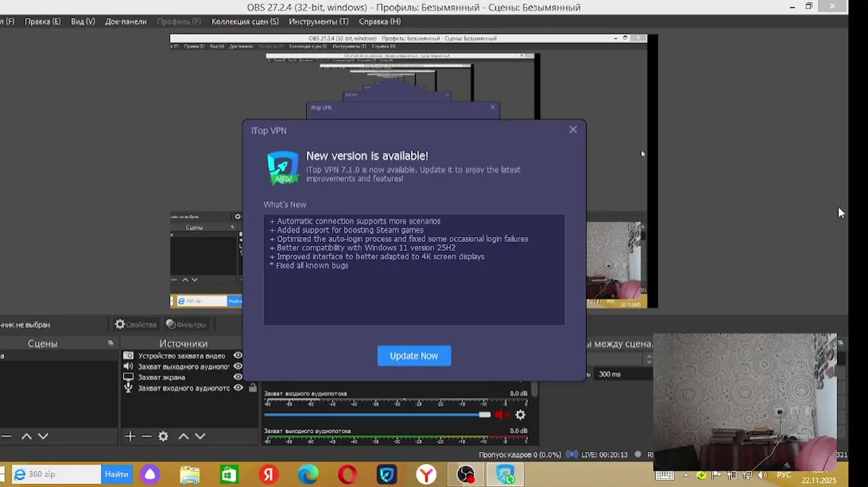Click the РУС language indicator
This screenshot has height=487, width=868.
(783, 475)
